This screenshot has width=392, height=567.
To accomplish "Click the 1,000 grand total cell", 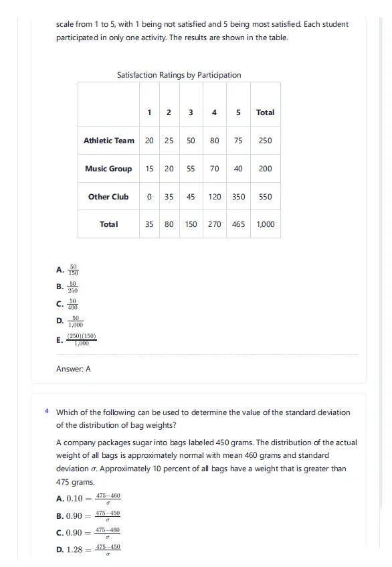I will click(265, 224).
